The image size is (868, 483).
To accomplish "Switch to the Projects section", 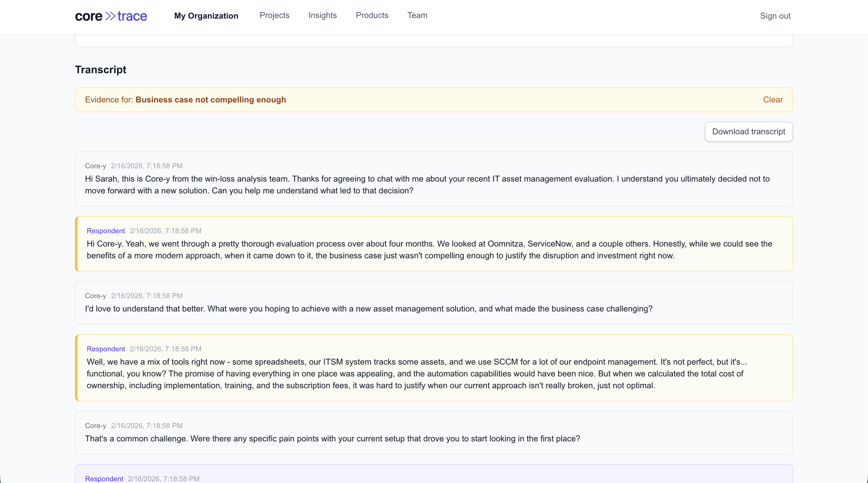I will (274, 16).
